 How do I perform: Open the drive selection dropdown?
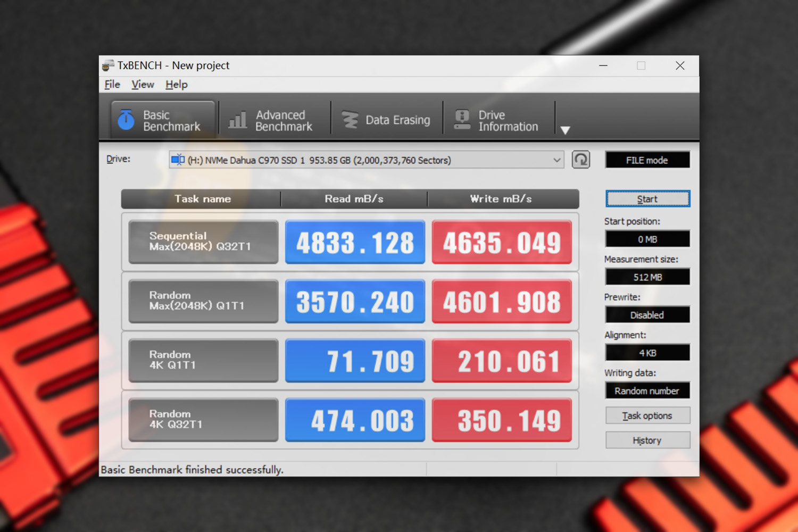(556, 160)
